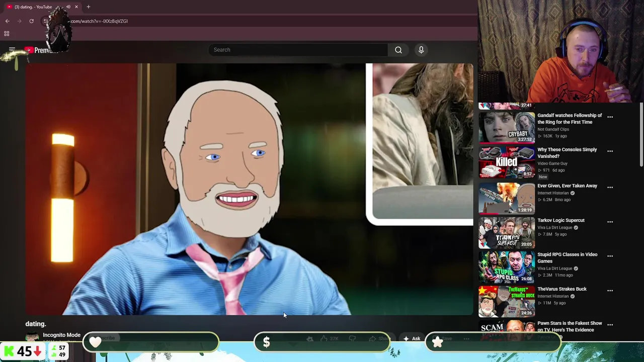Click the 'dating.' video title text
Screen dimensions: 644x362
[x=36, y=324]
